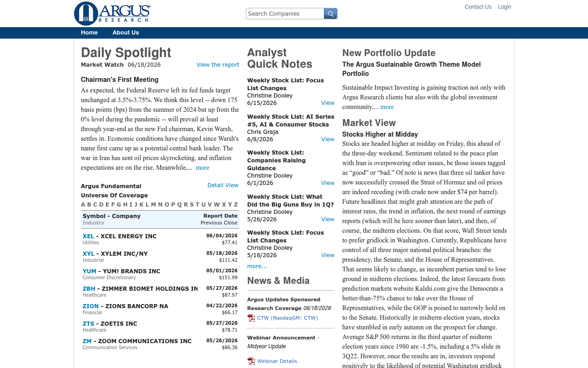Open View the report link

click(218, 65)
